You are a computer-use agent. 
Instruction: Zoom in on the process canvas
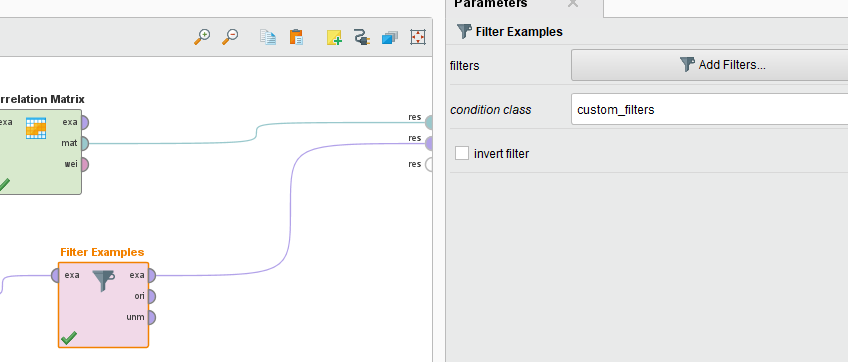tap(202, 37)
